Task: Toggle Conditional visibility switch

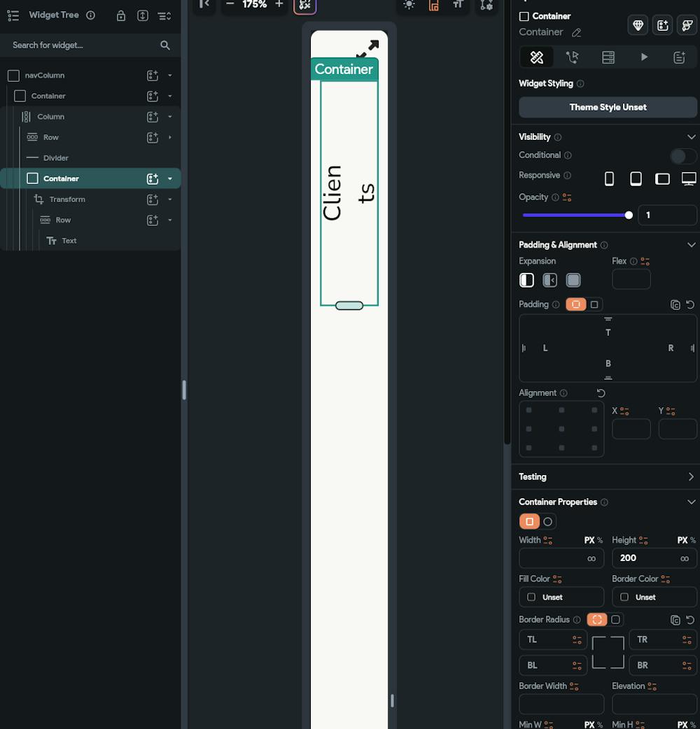Action: tap(682, 156)
